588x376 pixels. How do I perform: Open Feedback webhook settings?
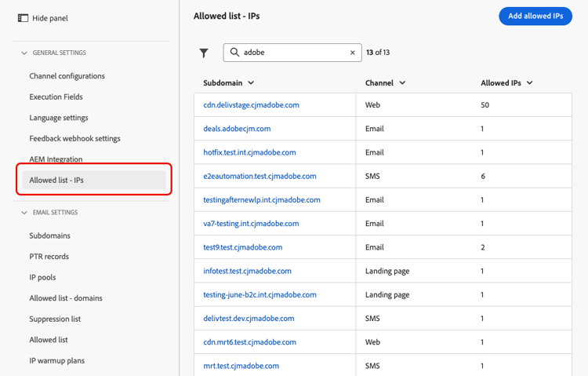75,139
